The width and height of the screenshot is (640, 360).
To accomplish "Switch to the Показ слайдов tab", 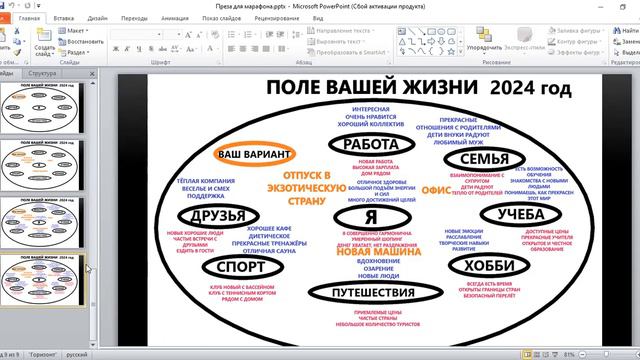I will (x=222, y=18).
